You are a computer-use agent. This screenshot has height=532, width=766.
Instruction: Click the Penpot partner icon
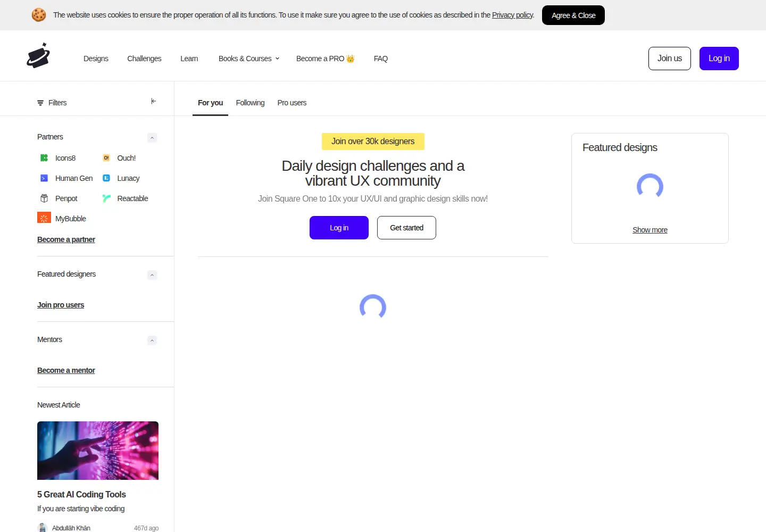point(44,198)
